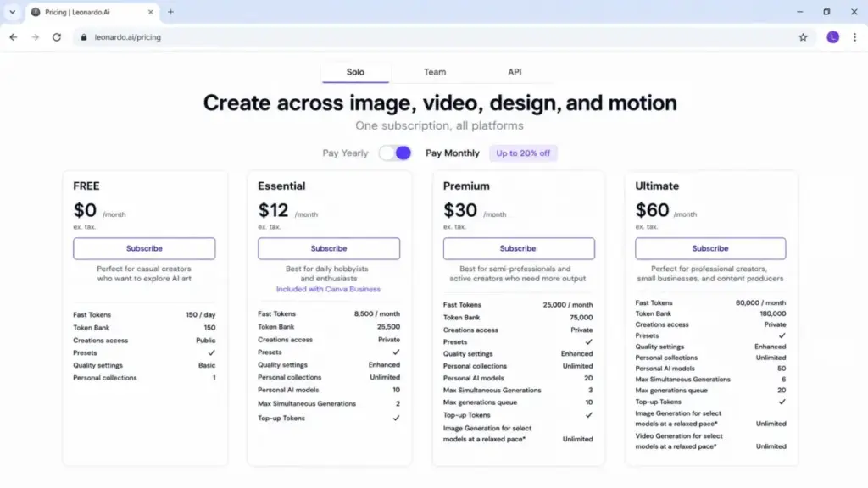Click the browser forward arrow
868x488 pixels.
pyautogui.click(x=35, y=37)
